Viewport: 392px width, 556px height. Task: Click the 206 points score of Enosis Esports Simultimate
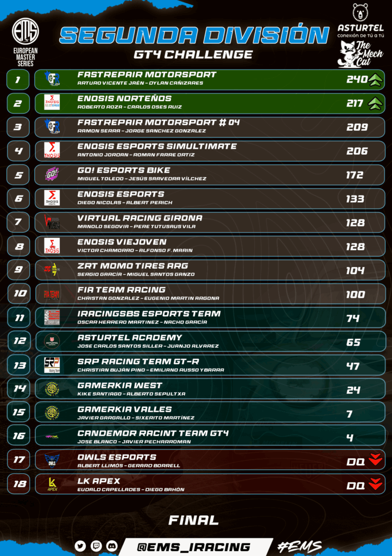(x=357, y=151)
